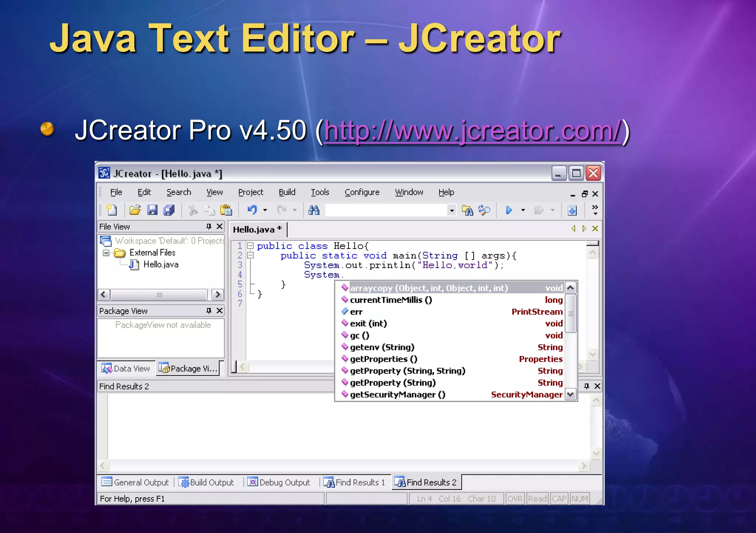Switch to the Data View tab
Image resolution: width=756 pixels, height=533 pixels.
tap(126, 368)
